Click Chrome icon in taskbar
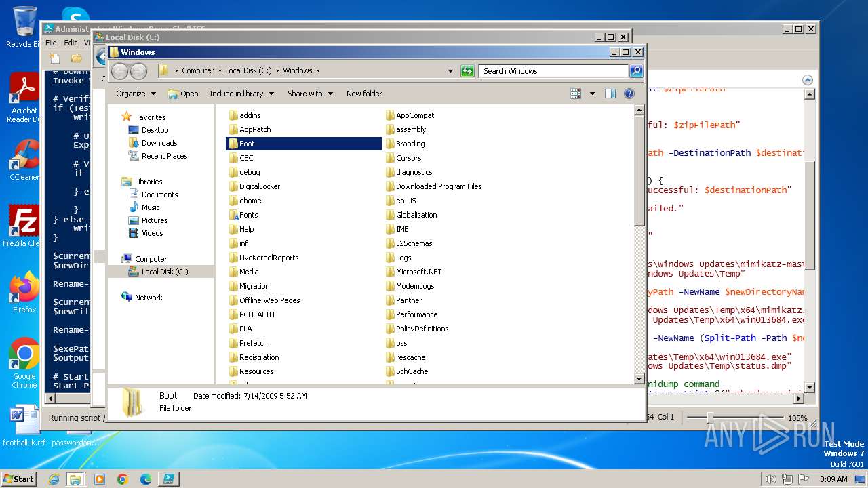This screenshot has width=868, height=488. point(123,479)
